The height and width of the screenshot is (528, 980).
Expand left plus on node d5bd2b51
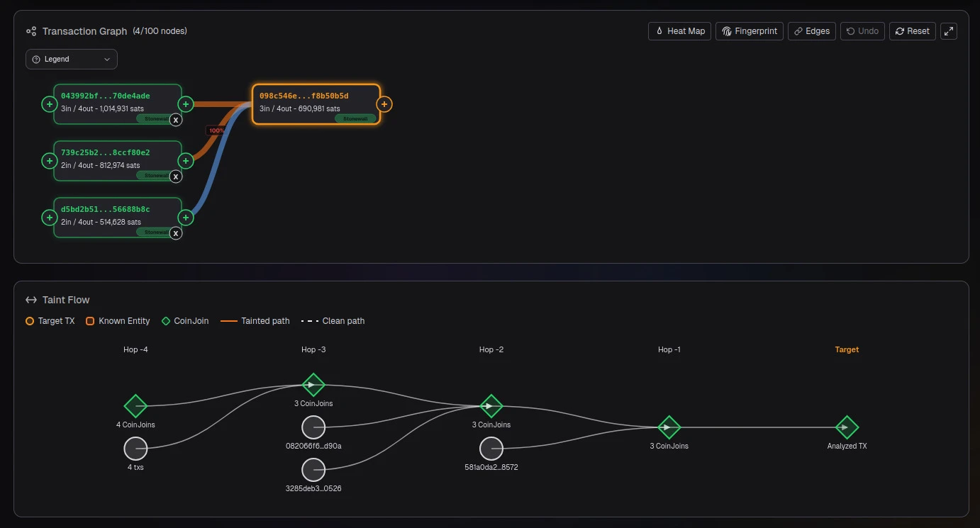click(50, 218)
